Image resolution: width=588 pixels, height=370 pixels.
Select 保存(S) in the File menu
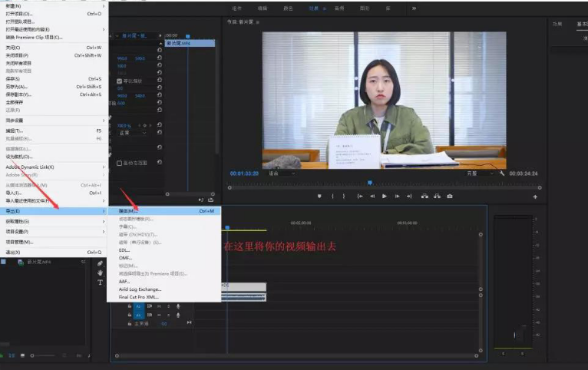(x=54, y=79)
